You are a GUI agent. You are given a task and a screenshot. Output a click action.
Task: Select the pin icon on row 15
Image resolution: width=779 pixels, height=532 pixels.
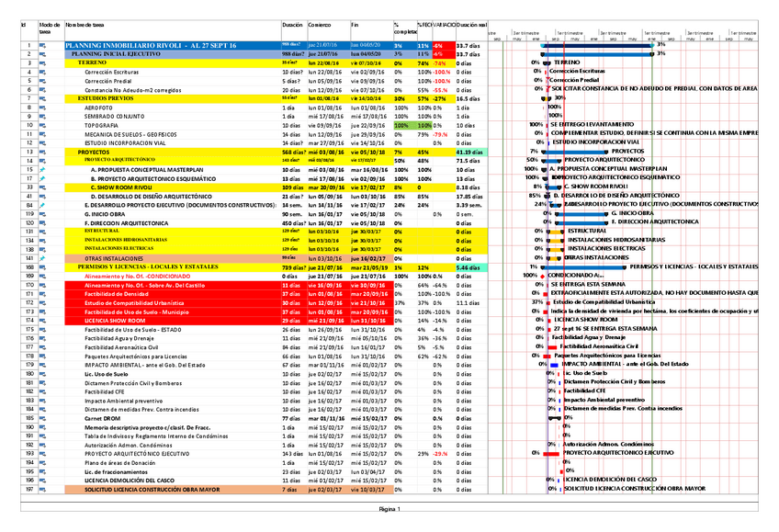43,170
